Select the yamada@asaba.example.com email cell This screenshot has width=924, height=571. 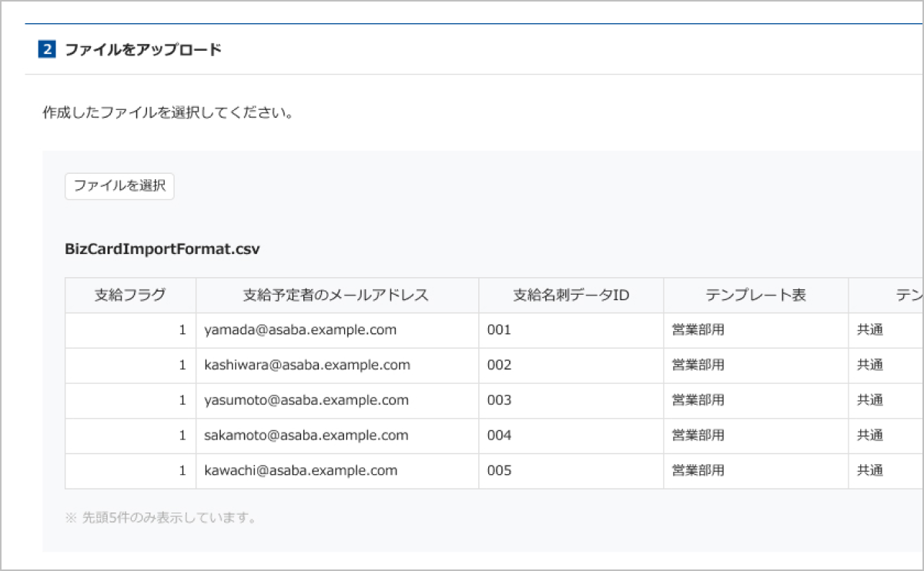300,330
